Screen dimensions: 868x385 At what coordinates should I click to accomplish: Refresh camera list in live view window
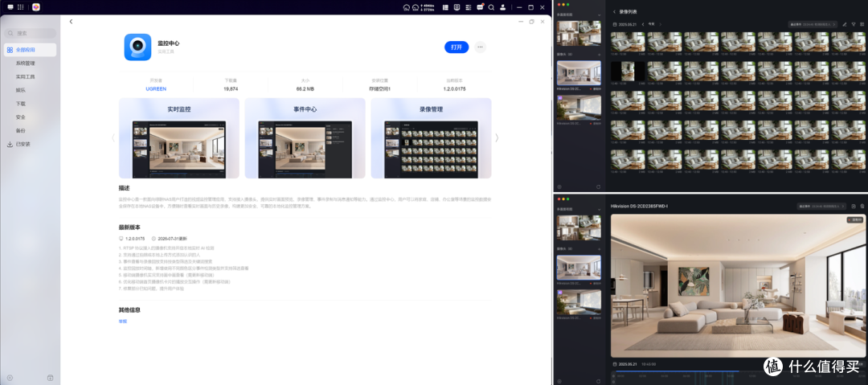(599, 381)
